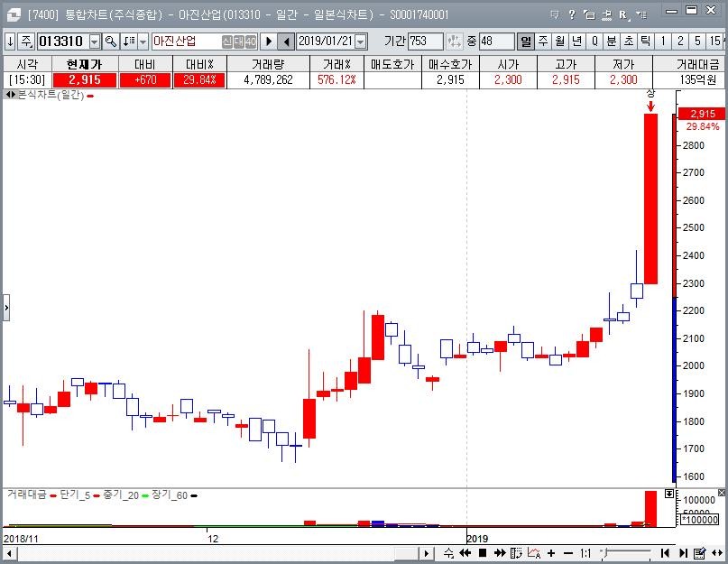This screenshot has height=564, width=728.
Task: Open the stock code 013310 dropdown
Action: click(95, 42)
